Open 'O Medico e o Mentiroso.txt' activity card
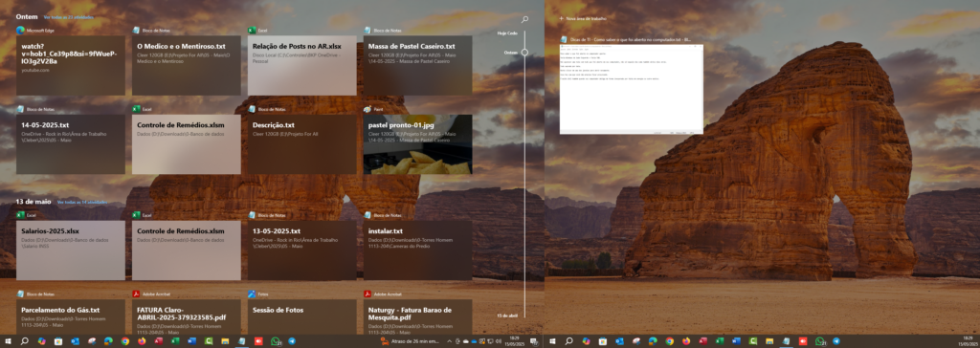The image size is (980, 348). tap(187, 66)
